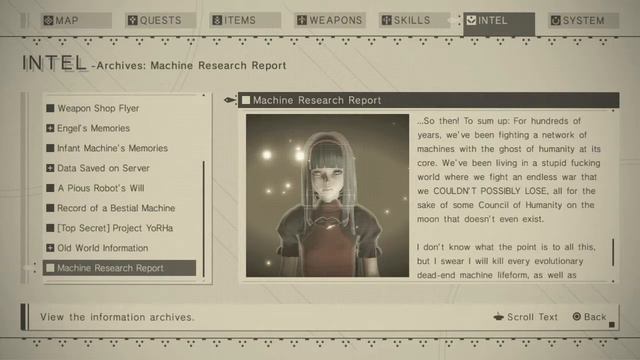The width and height of the screenshot is (640, 360).
Task: Click the paragraph starting 'I don't know'
Action: click(506, 261)
